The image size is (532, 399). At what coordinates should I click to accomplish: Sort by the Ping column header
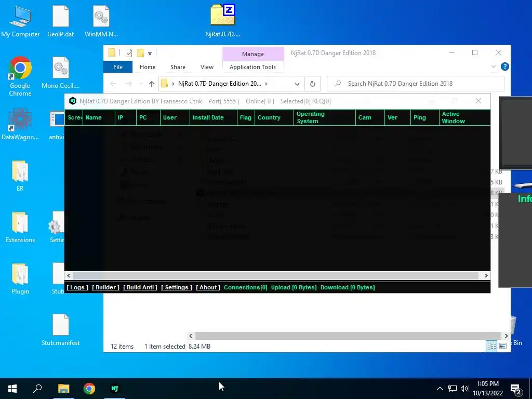pyautogui.click(x=425, y=117)
